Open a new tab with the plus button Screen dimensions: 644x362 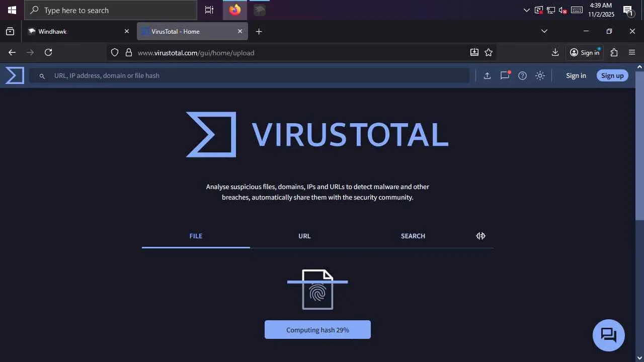[259, 31]
